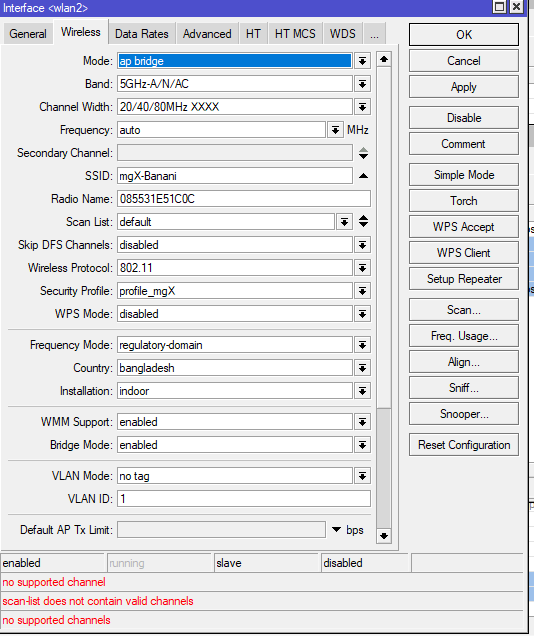Open the Bridge Mode dropdown
This screenshot has width=534, height=636.
(x=362, y=445)
